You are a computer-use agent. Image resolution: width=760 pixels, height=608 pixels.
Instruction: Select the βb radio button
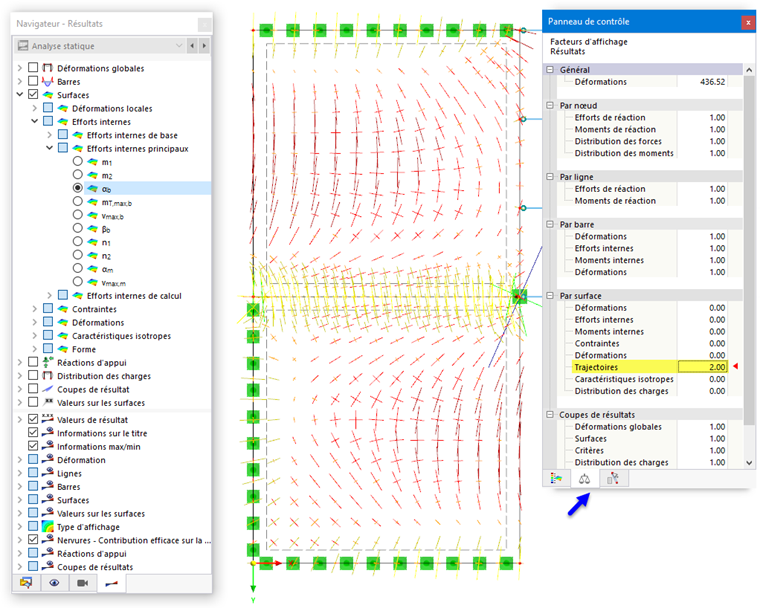pos(78,228)
